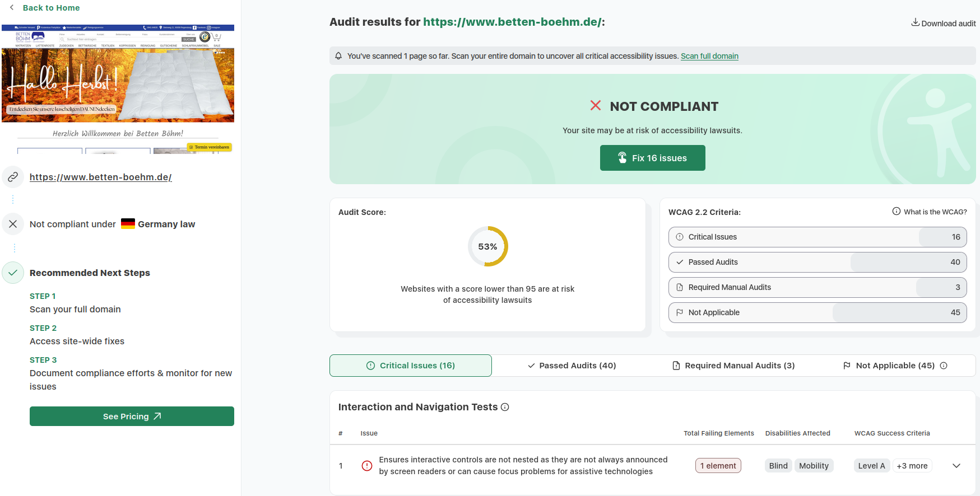This screenshot has width=980, height=496.
Task: Expand the +3 more criteria tag
Action: point(912,466)
